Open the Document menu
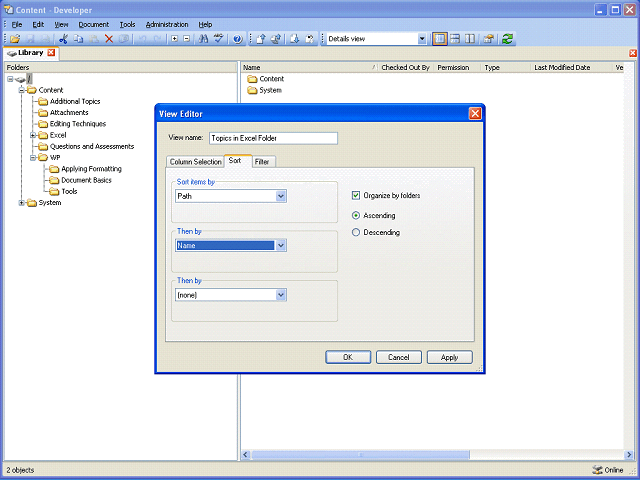Screen dimensions: 640x480 (94, 24)
